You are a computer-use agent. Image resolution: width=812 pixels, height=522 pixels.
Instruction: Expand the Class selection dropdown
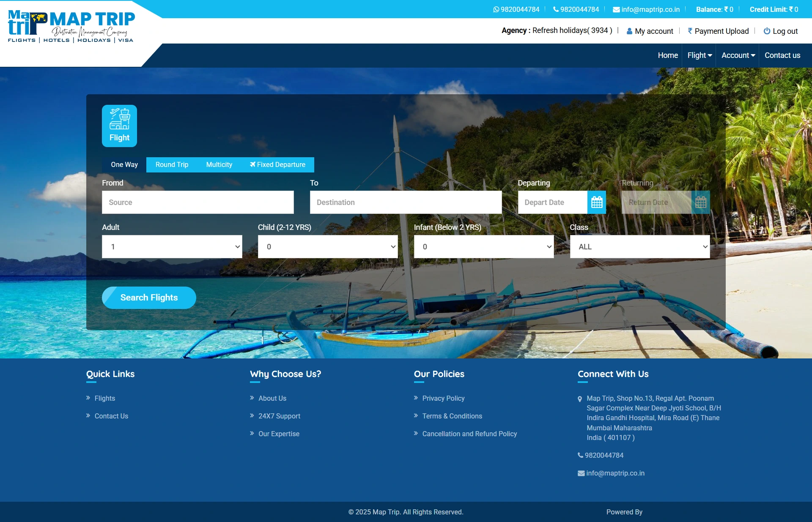click(x=639, y=246)
